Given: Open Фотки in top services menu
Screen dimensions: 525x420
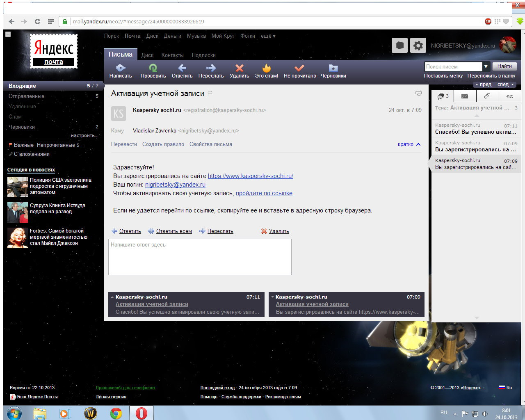Looking at the screenshot, I should [x=248, y=36].
